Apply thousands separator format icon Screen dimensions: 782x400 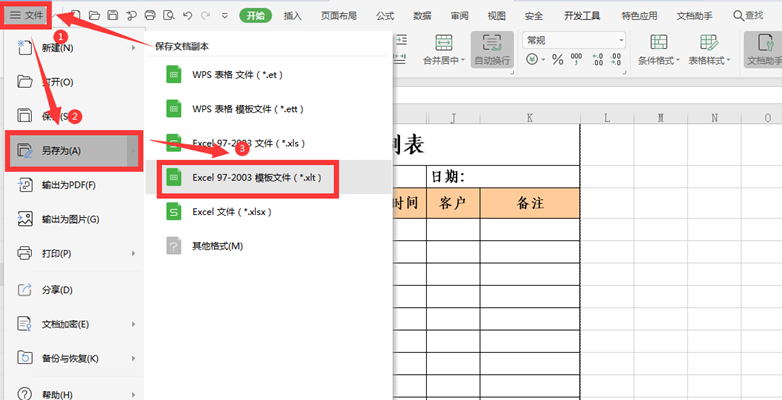coord(577,60)
